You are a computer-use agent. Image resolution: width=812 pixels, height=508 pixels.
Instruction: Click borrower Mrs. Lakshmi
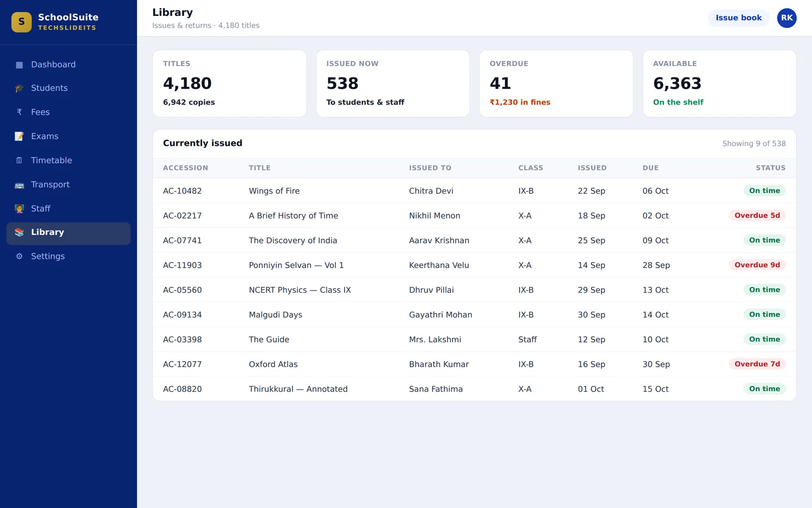[435, 339]
